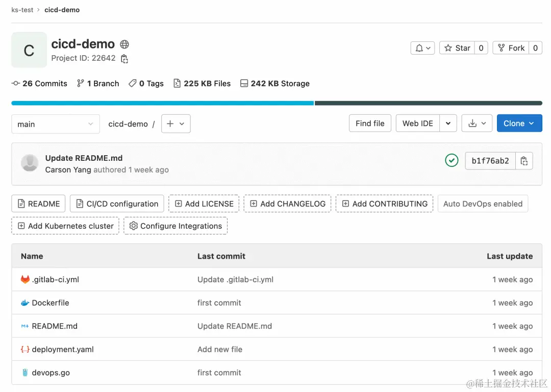Screen dimensions: 551x392
Task: Open the passed pipeline status icon
Action: point(452,161)
